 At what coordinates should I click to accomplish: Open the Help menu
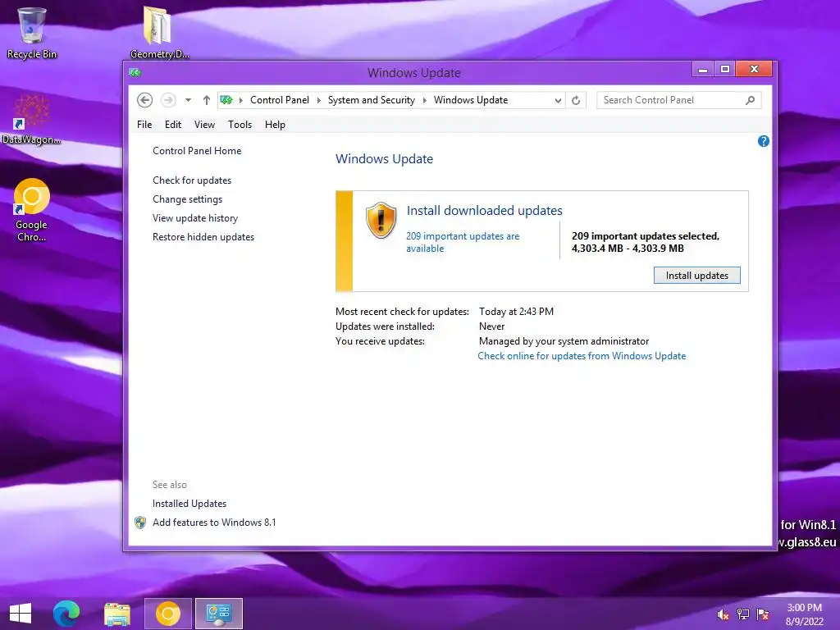click(x=276, y=125)
